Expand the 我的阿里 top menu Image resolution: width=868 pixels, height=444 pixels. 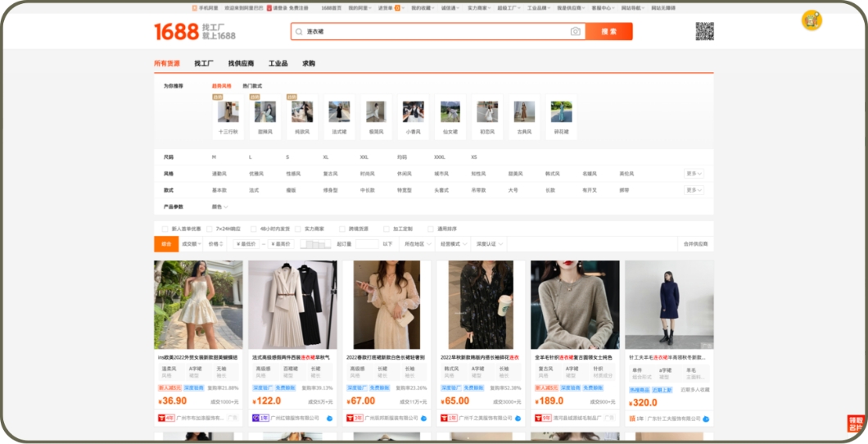(361, 8)
